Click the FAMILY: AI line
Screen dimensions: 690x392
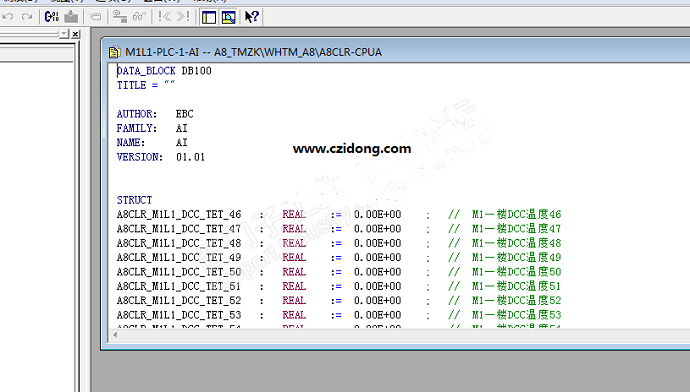[x=152, y=128]
